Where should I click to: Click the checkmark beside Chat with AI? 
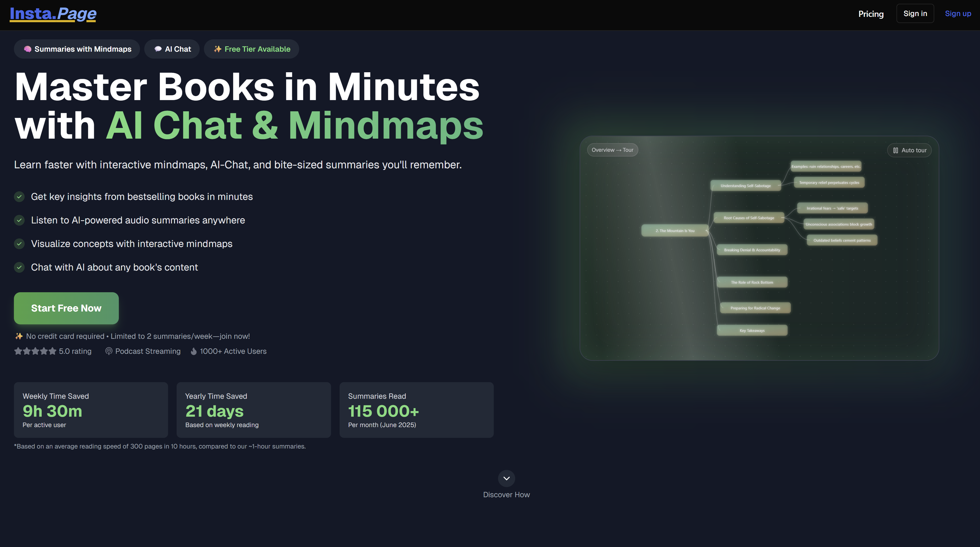(20, 267)
